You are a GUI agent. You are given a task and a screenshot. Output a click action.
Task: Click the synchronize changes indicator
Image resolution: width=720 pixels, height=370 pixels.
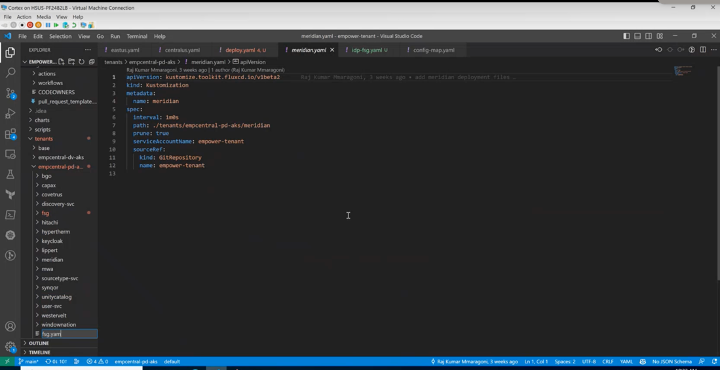56,362
